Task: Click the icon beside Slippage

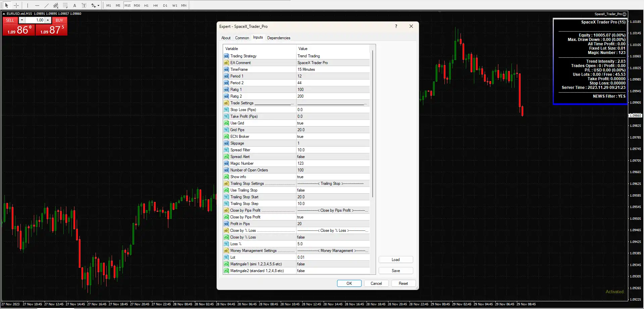Action: pos(226,143)
